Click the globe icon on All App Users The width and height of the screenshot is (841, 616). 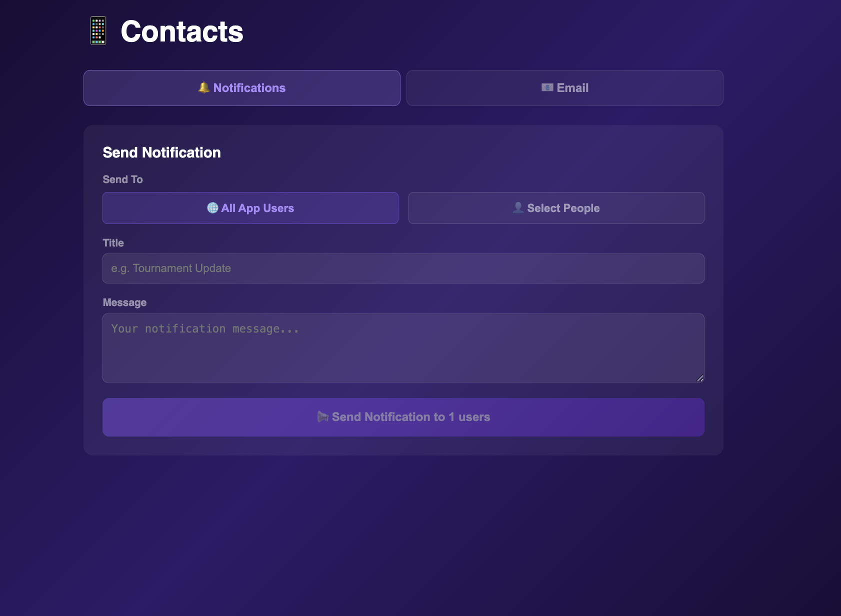[212, 208]
